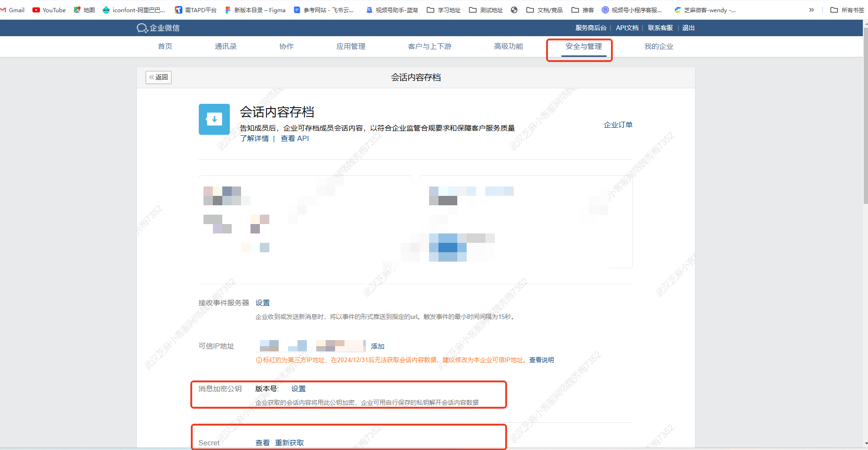This screenshot has width=868, height=450.
Task: Click the scrollbar up arrow
Action: (x=866, y=23)
